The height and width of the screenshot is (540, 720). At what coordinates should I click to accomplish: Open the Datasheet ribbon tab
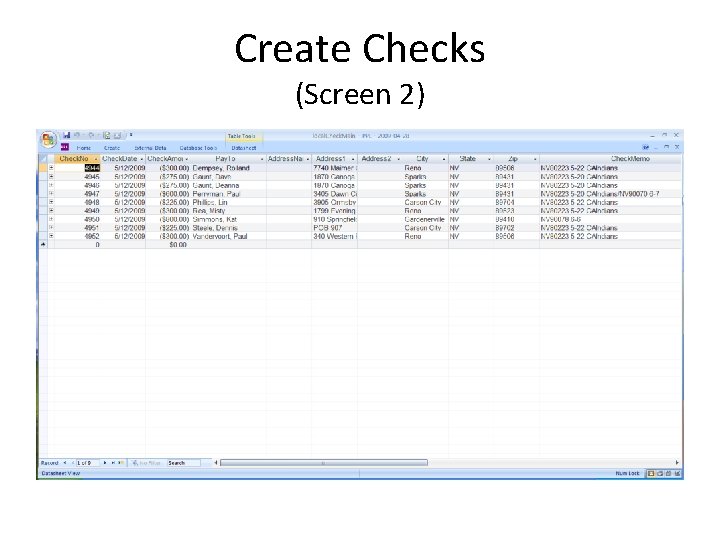pyautogui.click(x=244, y=148)
